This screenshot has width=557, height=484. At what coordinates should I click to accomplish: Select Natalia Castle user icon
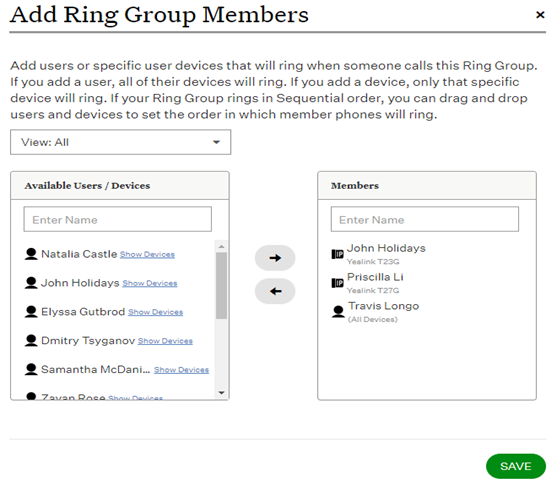click(x=31, y=254)
